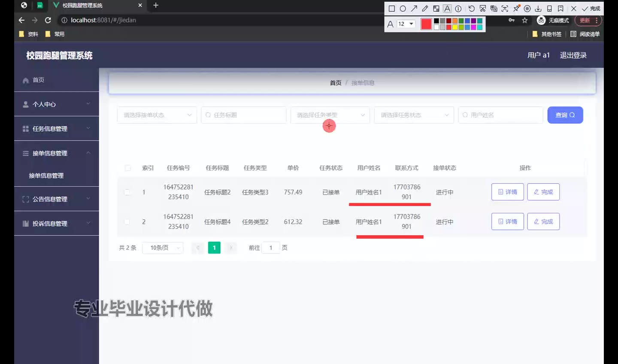Open the 请选择任务类型 dropdown
Viewport: 618px width, 364px height.
[330, 115]
